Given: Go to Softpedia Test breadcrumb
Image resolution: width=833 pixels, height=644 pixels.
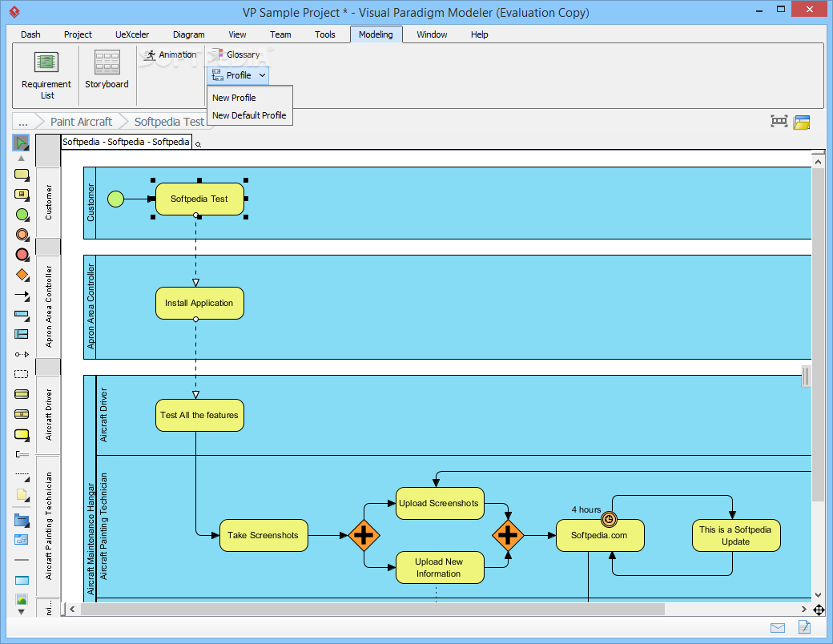Looking at the screenshot, I should (x=169, y=123).
